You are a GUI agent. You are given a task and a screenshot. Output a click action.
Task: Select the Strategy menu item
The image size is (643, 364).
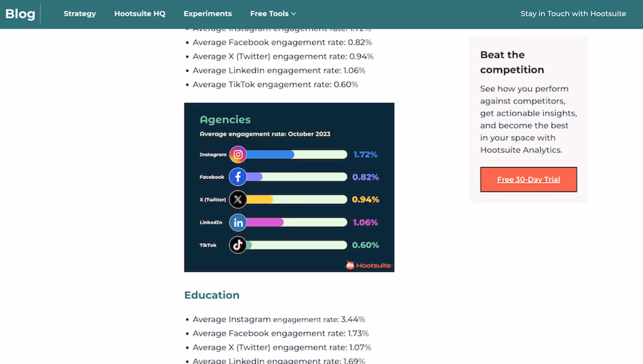point(80,14)
